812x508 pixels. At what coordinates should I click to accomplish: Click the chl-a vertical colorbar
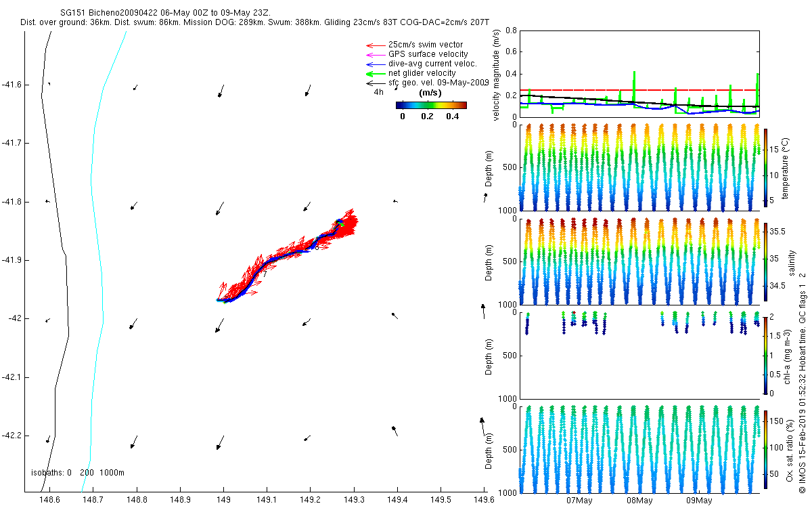[x=766, y=356]
